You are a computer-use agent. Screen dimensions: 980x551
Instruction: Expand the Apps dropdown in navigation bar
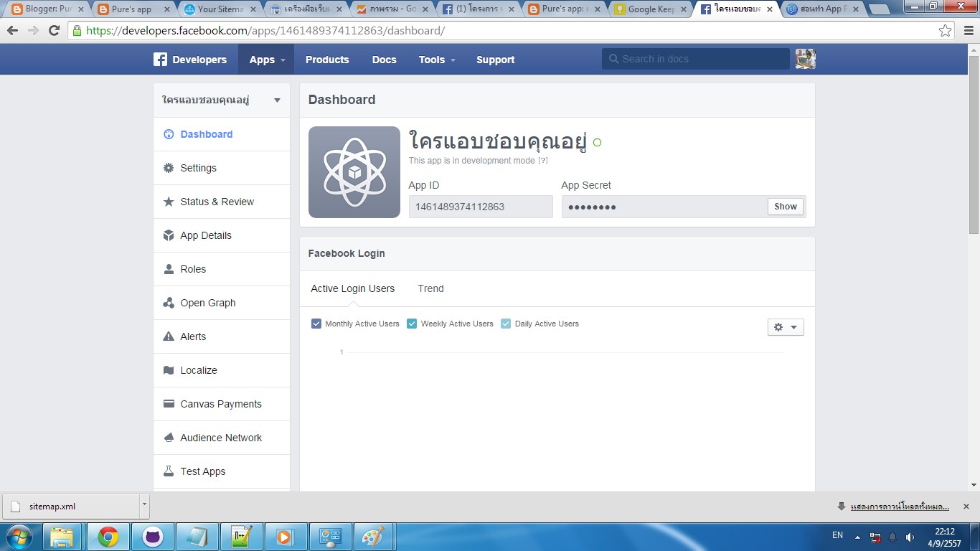click(x=266, y=60)
